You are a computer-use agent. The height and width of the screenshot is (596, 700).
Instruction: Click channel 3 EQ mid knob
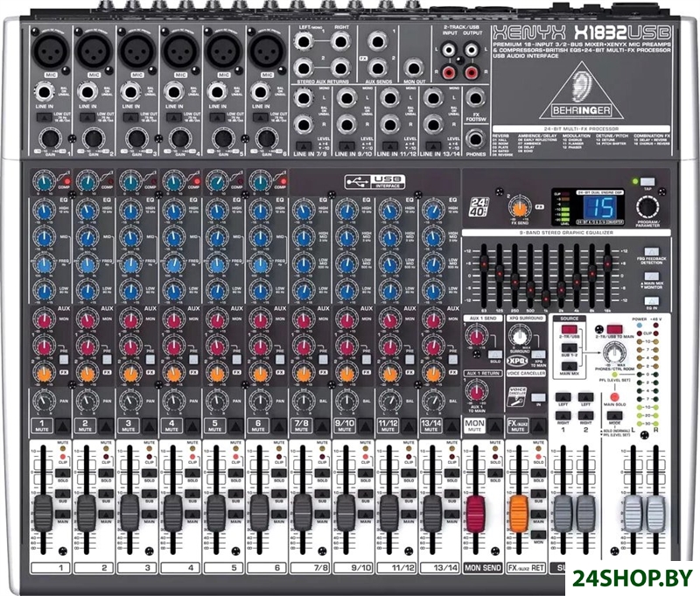click(130, 236)
